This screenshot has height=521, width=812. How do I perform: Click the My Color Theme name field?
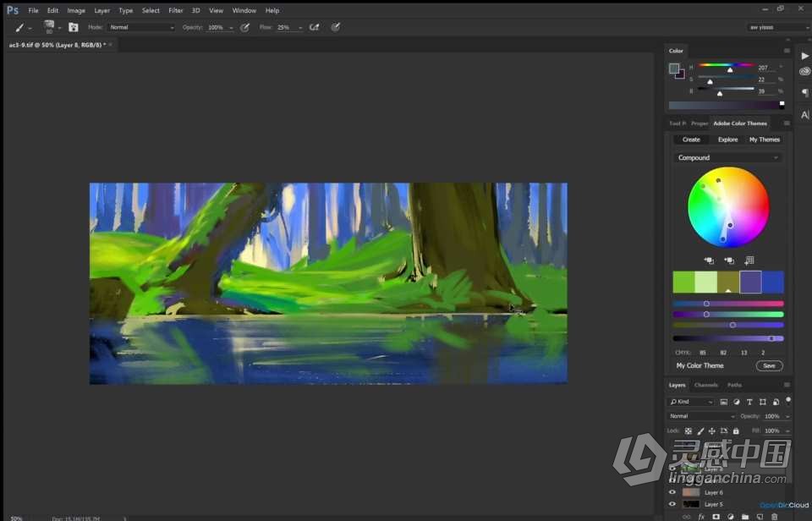[x=700, y=365]
